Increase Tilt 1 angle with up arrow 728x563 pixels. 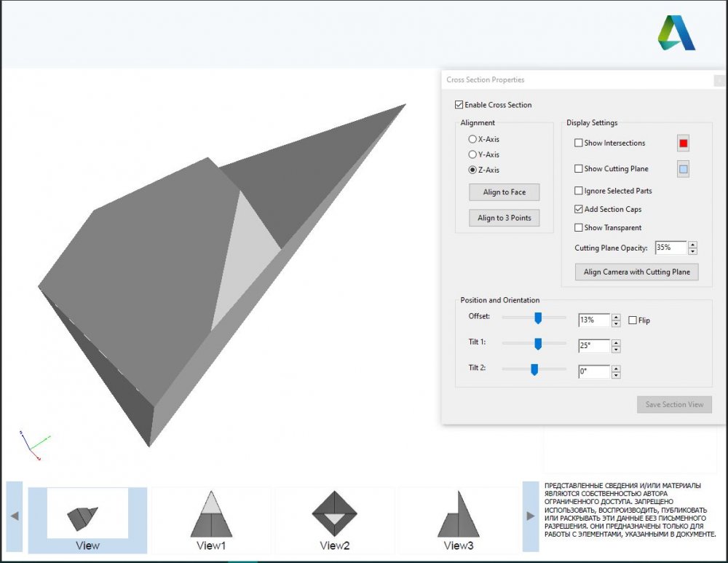tap(616, 341)
